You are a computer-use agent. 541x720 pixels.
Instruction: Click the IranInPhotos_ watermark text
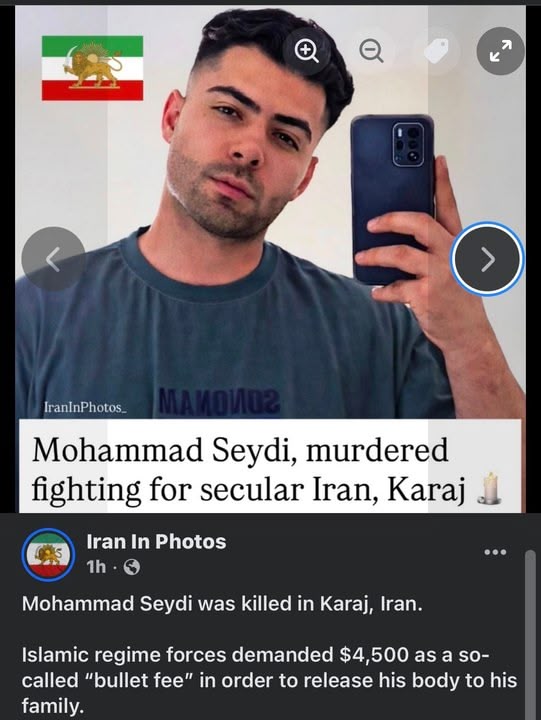[85, 407]
